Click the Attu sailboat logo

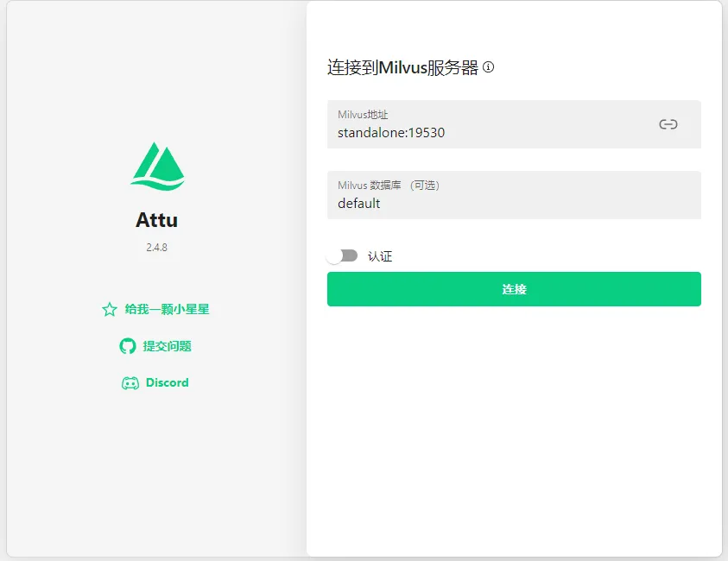tap(157, 166)
